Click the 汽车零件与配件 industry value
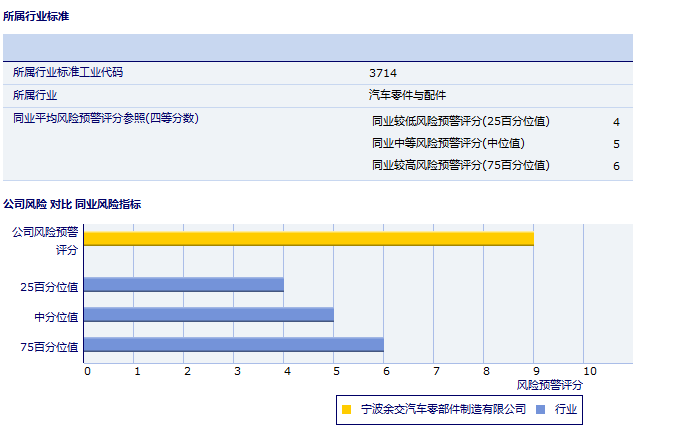This screenshot has height=429, width=677. click(x=407, y=95)
